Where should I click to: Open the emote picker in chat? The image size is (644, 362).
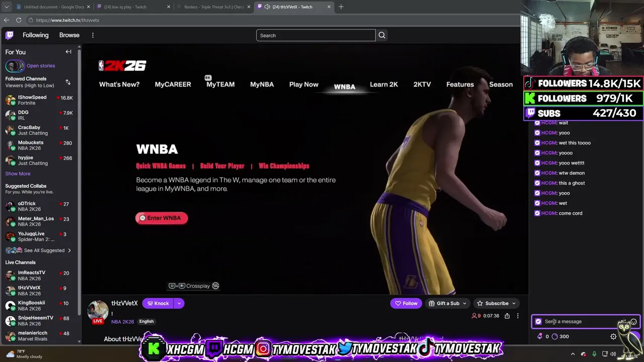pyautogui.click(x=633, y=322)
